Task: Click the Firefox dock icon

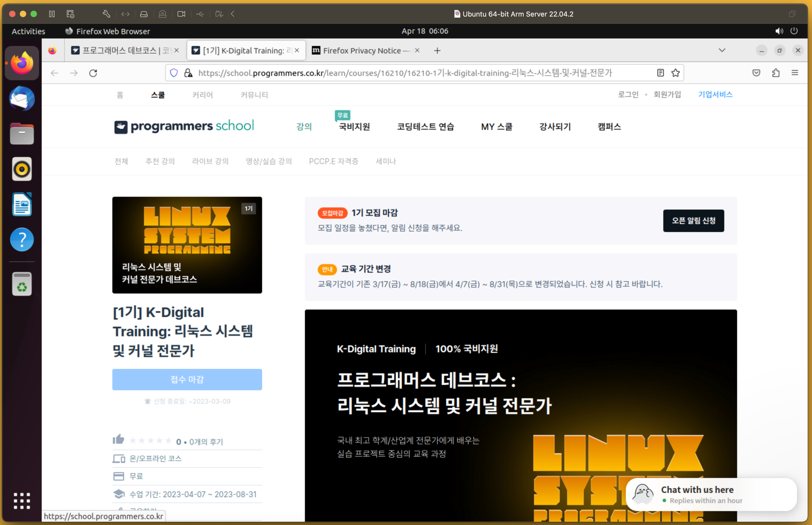Action: pyautogui.click(x=22, y=63)
